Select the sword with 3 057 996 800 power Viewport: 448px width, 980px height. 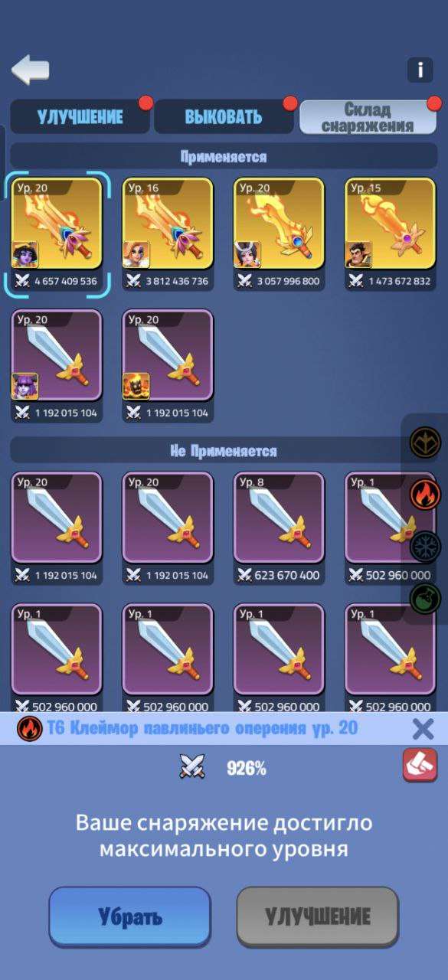point(279,234)
